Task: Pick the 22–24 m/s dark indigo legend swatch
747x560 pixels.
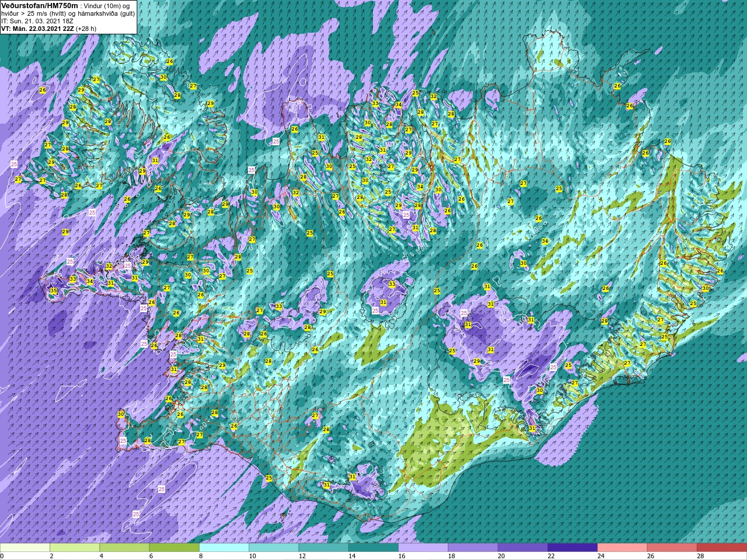Action: click(x=573, y=548)
